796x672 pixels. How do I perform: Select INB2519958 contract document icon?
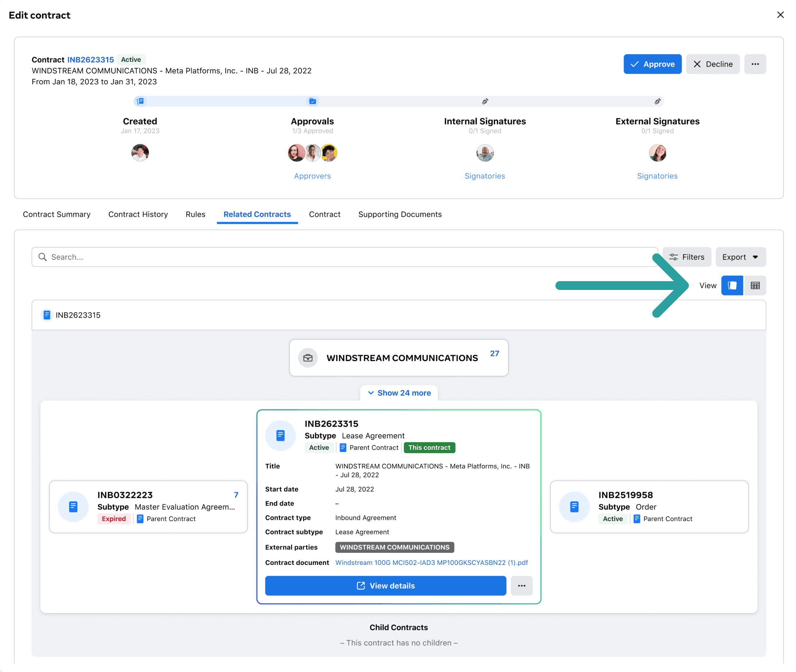[574, 507]
